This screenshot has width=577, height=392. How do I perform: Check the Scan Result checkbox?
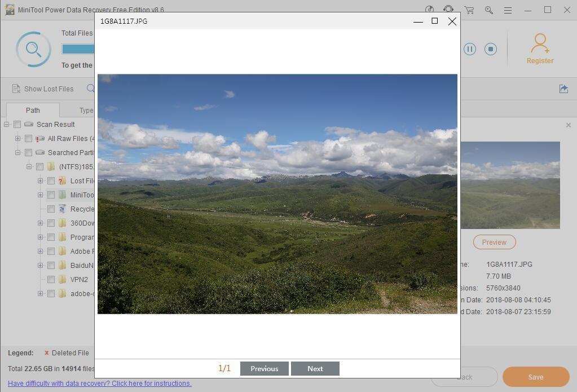point(17,125)
